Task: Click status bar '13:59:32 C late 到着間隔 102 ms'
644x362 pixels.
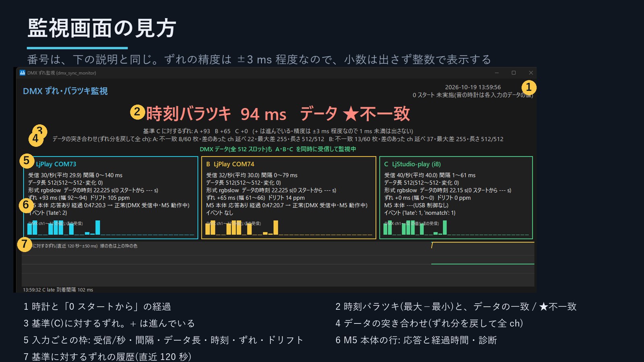Action: [x=58, y=290]
